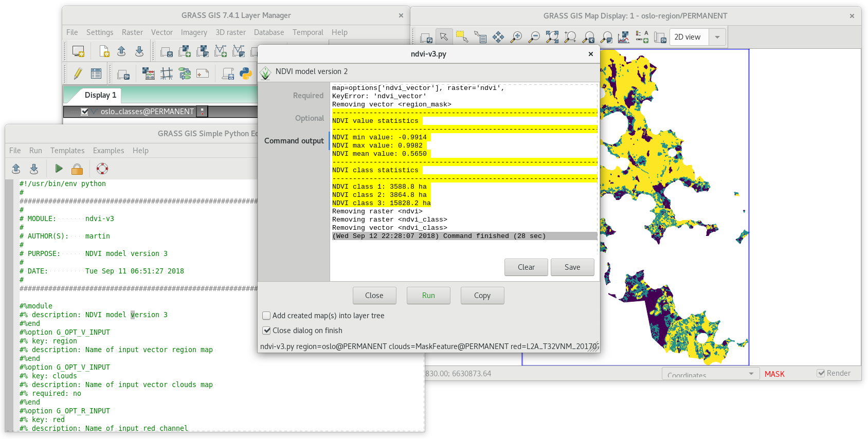
Task: Activate pan tool in Map Display
Action: click(x=498, y=36)
